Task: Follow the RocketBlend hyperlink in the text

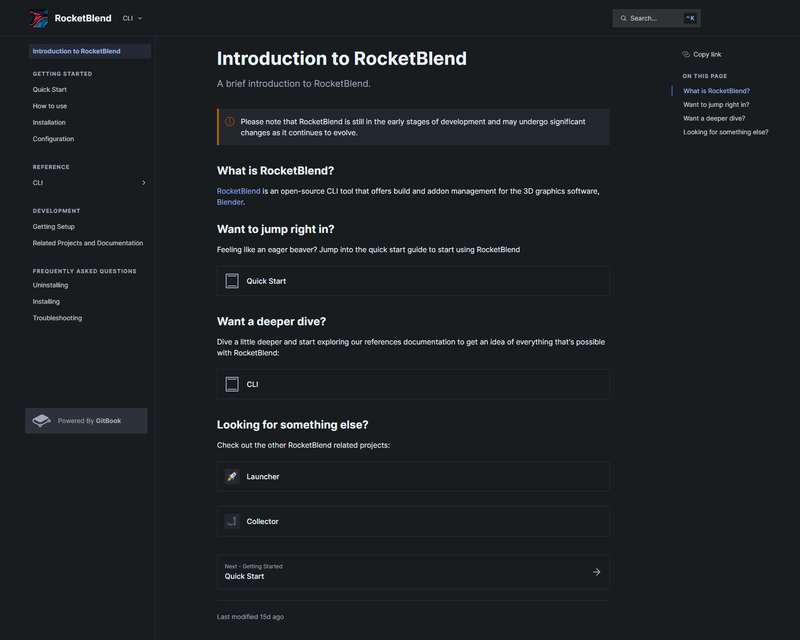Action: pyautogui.click(x=238, y=191)
